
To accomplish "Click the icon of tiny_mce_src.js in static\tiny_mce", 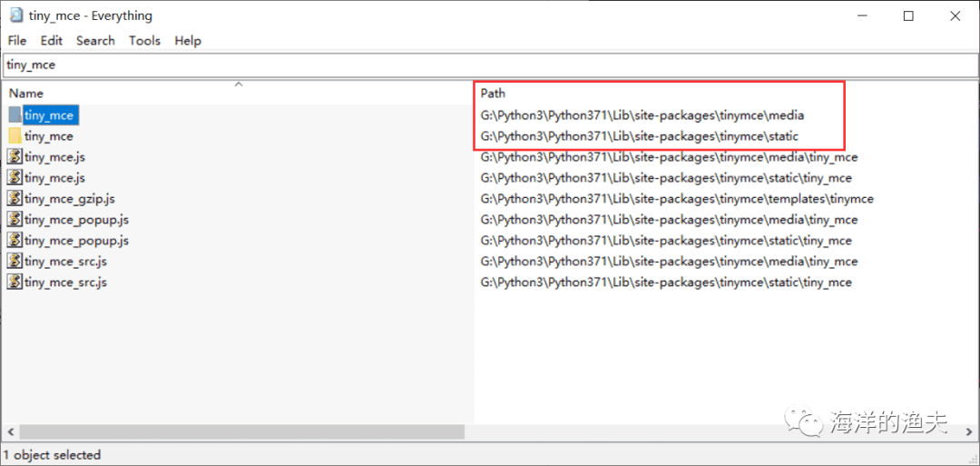I will (15, 283).
